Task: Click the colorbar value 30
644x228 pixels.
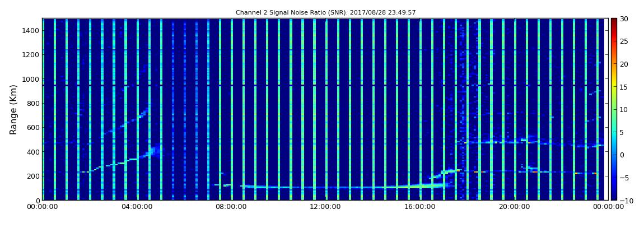Action: pos(624,18)
